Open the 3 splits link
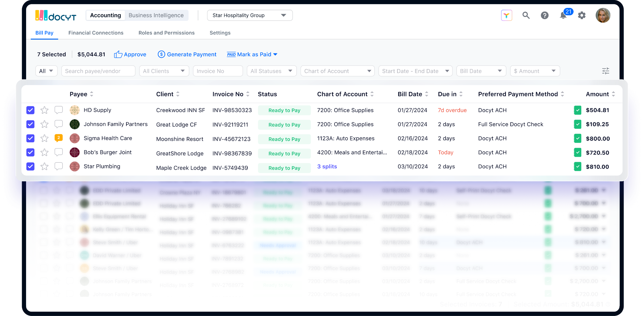The width and height of the screenshot is (644, 316). pos(327,166)
